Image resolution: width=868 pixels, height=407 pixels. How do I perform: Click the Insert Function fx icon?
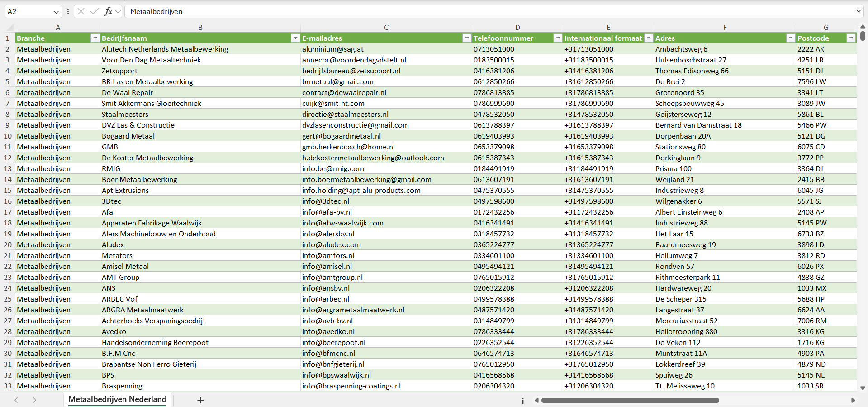108,11
